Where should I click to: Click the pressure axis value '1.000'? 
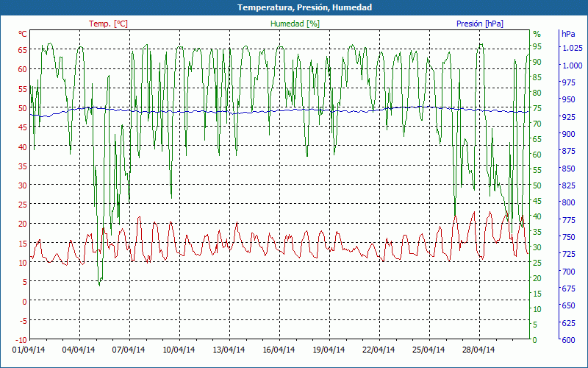(573, 65)
